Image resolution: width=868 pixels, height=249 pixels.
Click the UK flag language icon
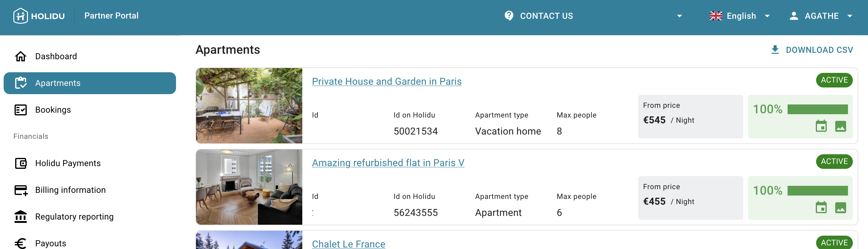pyautogui.click(x=716, y=16)
